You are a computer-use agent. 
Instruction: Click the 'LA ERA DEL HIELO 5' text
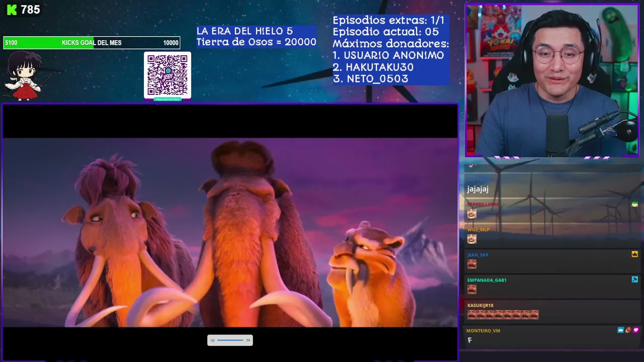tap(245, 31)
